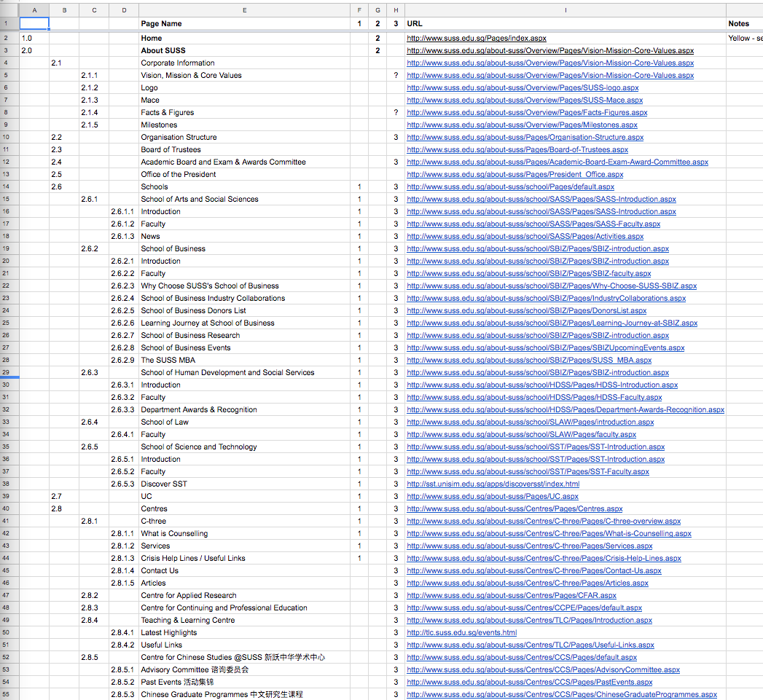Select the 'About SUSS' cell

[x=244, y=50]
